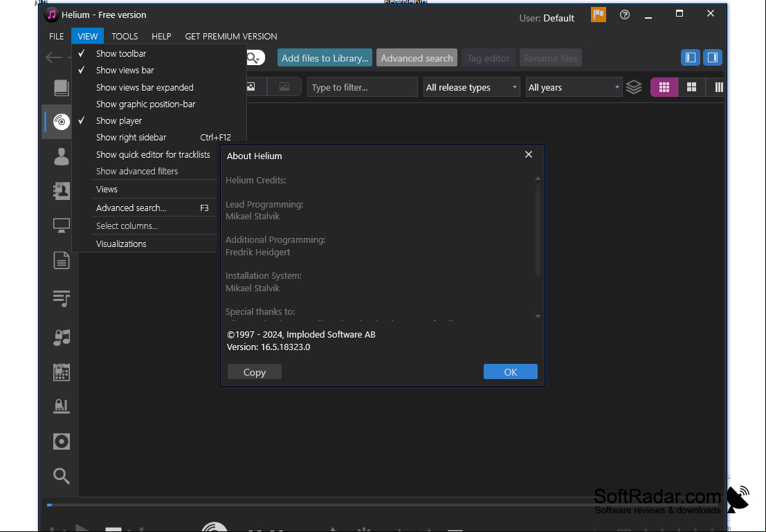Viewport: 766px width, 532px height.
Task: Open the HELP menu
Action: click(161, 36)
